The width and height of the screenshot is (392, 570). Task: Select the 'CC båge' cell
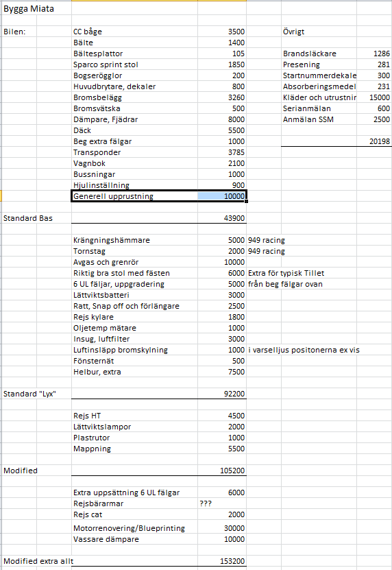134,32
